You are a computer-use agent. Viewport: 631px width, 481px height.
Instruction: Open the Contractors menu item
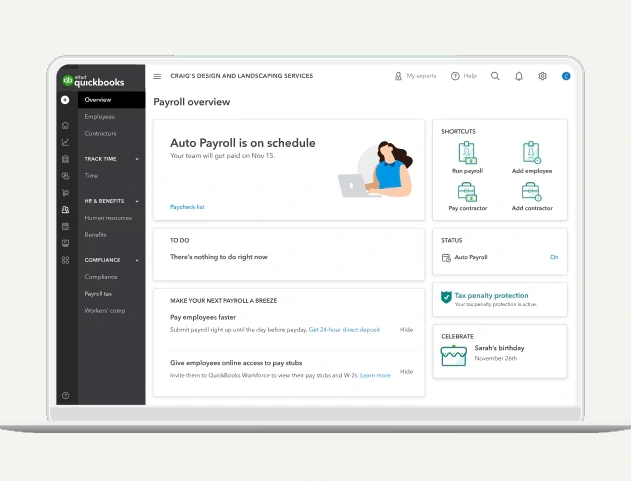[100, 134]
